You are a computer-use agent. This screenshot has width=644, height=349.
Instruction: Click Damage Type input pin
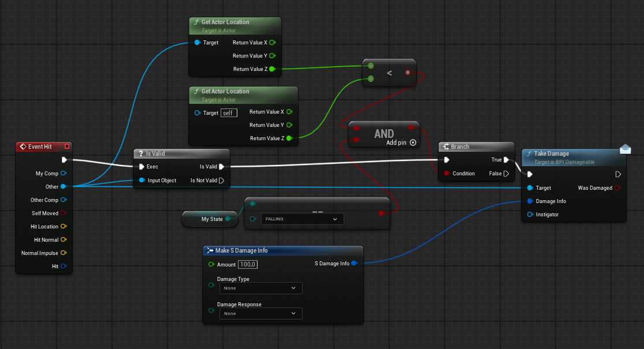211,285
